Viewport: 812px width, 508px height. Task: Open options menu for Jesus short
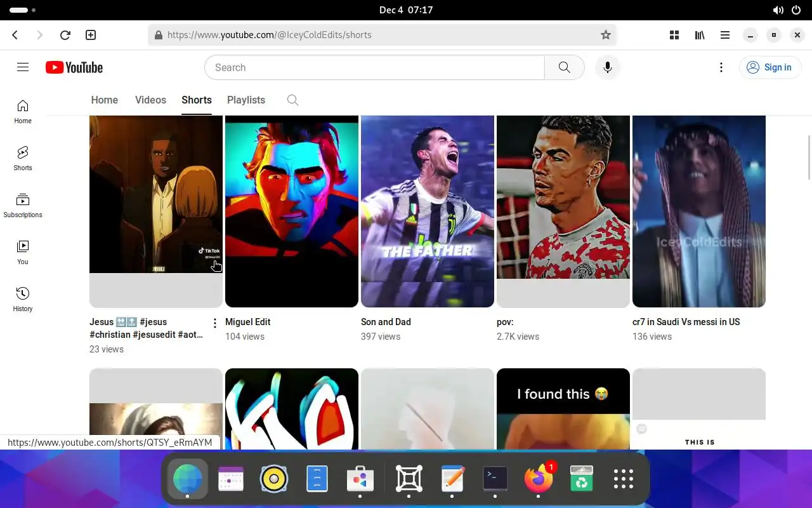click(x=214, y=323)
